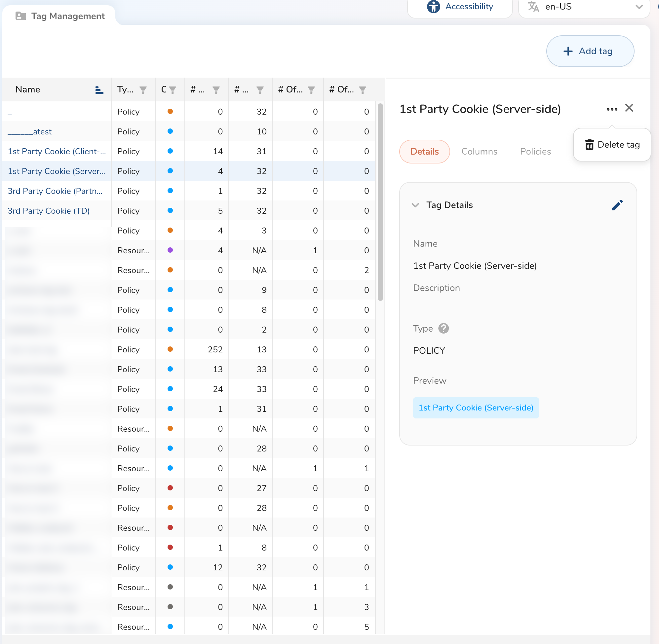Collapse the Tag Details section chevron

tap(415, 205)
